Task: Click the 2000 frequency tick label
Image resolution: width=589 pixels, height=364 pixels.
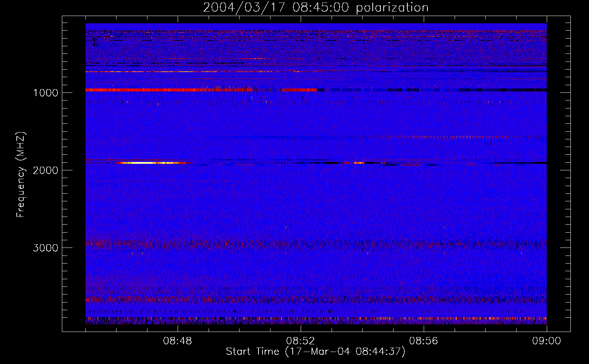Action: (46, 170)
